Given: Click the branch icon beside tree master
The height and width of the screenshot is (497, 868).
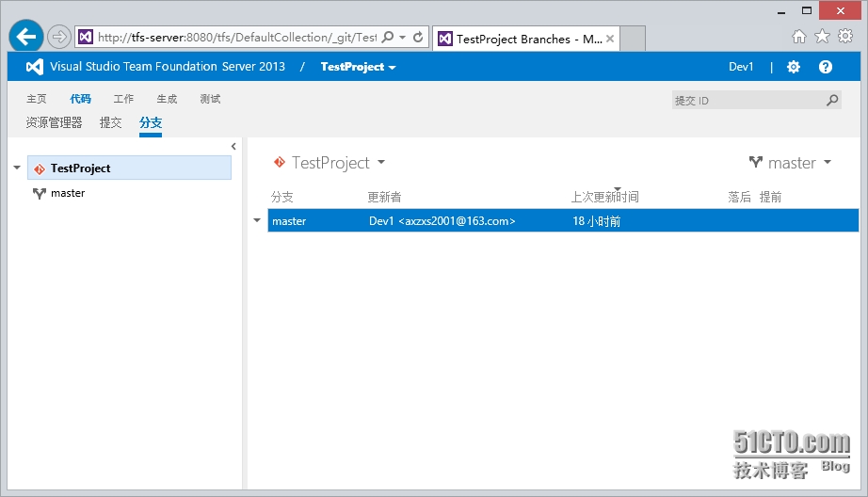Looking at the screenshot, I should (x=39, y=193).
